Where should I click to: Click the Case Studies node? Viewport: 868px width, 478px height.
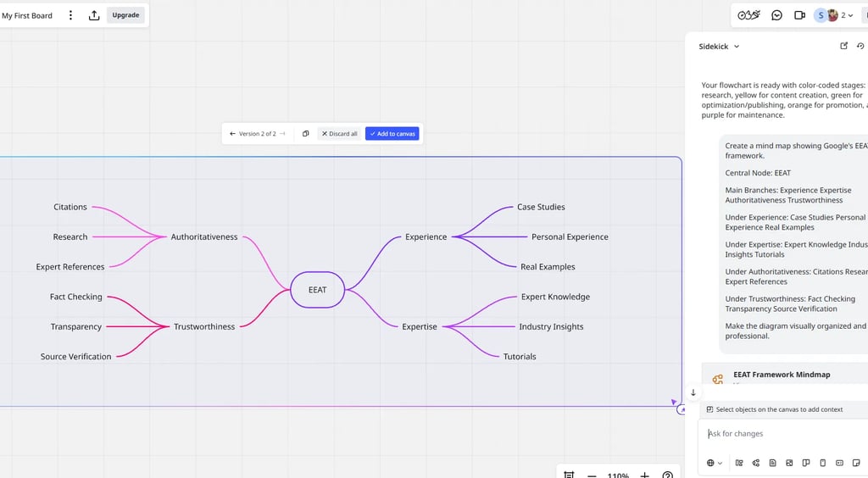pyautogui.click(x=541, y=207)
